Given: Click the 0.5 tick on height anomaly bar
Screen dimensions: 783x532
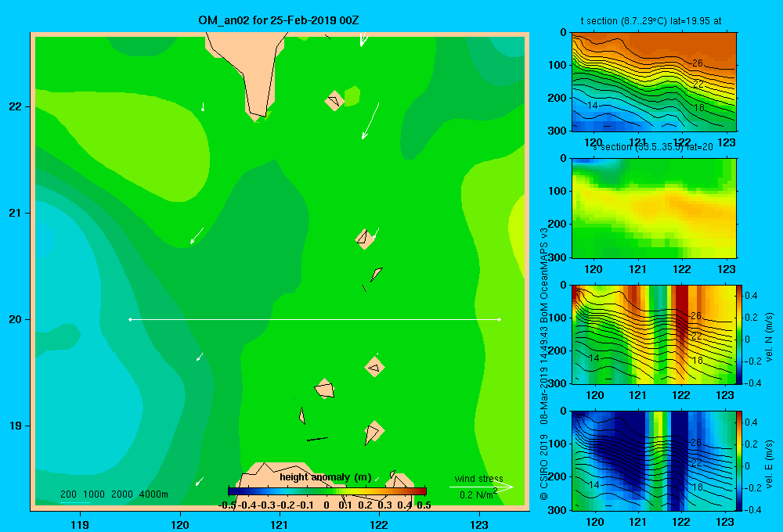Looking at the screenshot, I should tap(424, 505).
